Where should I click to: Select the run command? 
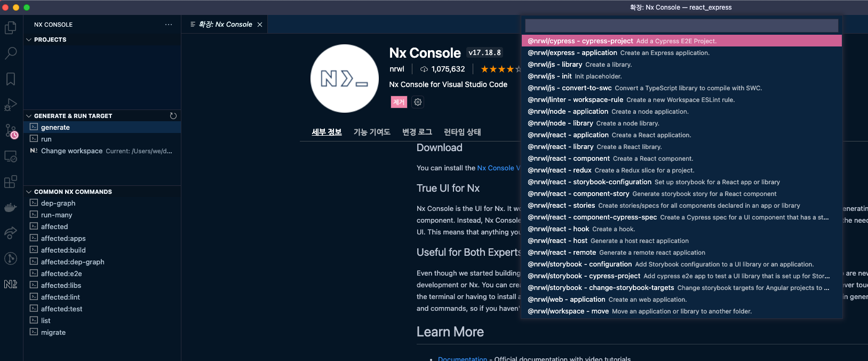point(102,139)
